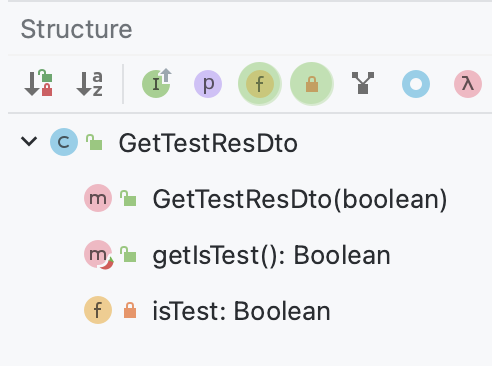Viewport: 492px width, 366px height.
Task: Click the Structure panel title
Action: [x=76, y=29]
